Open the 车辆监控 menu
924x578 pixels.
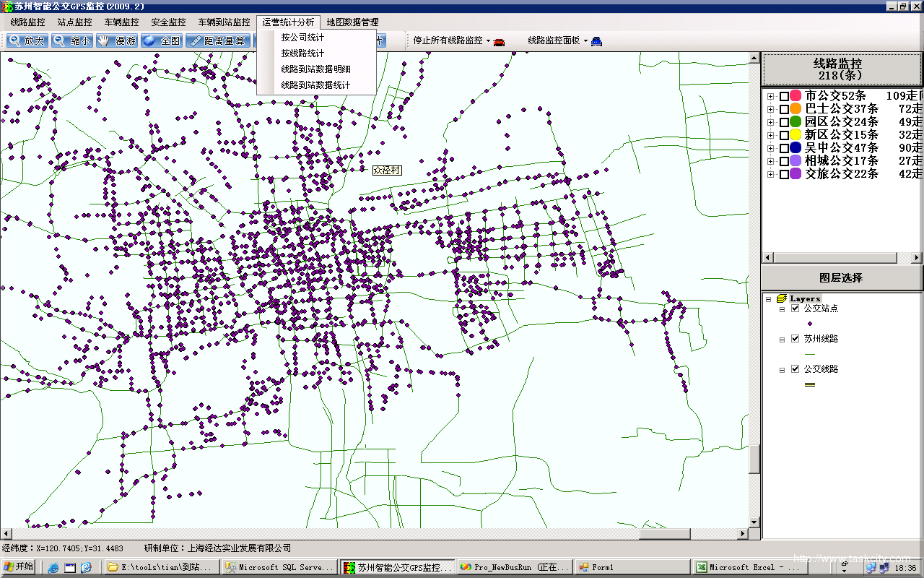(x=121, y=22)
